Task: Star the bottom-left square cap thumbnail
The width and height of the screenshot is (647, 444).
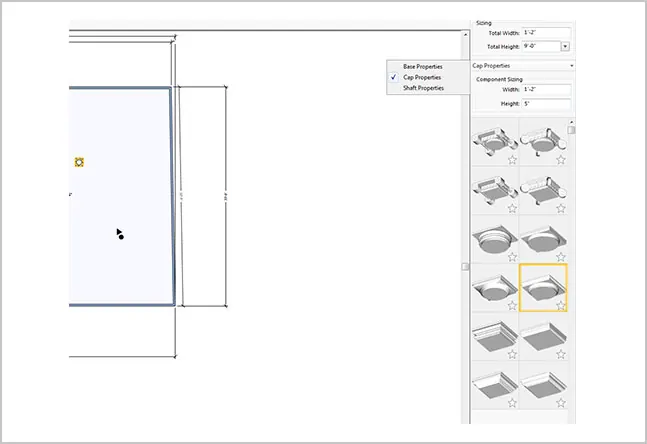Action: pos(512,403)
